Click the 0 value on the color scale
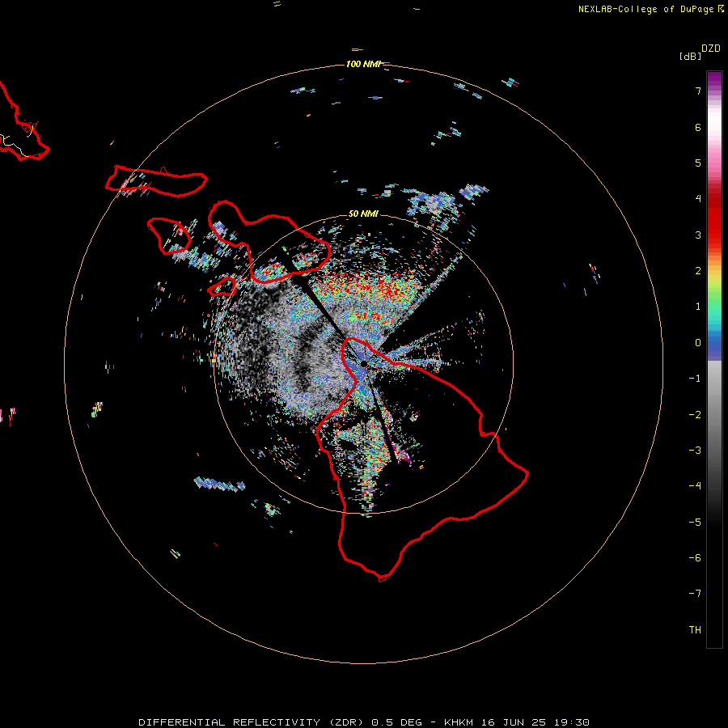The height and width of the screenshot is (728, 728). click(698, 343)
